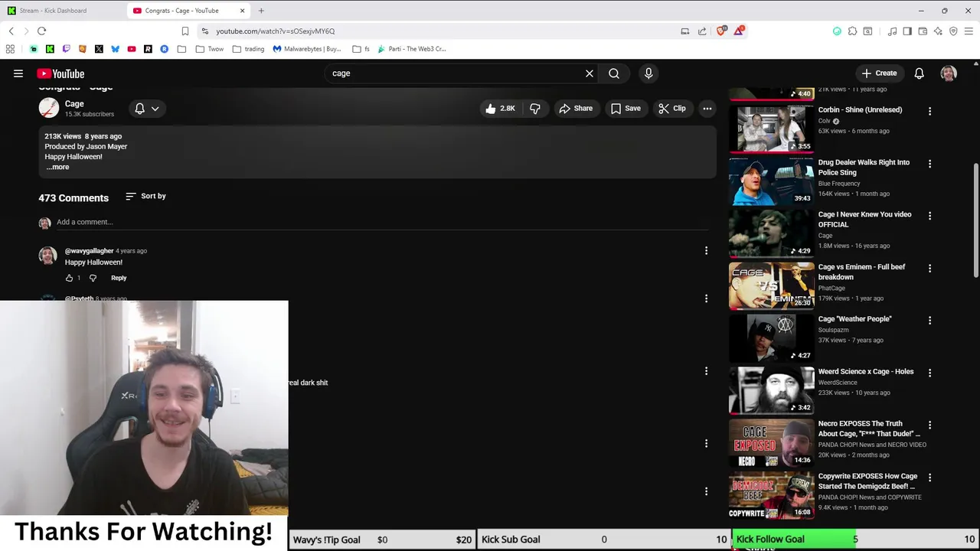This screenshot has width=980, height=551.
Task: Like the Happy Halloween comment
Action: 69,278
